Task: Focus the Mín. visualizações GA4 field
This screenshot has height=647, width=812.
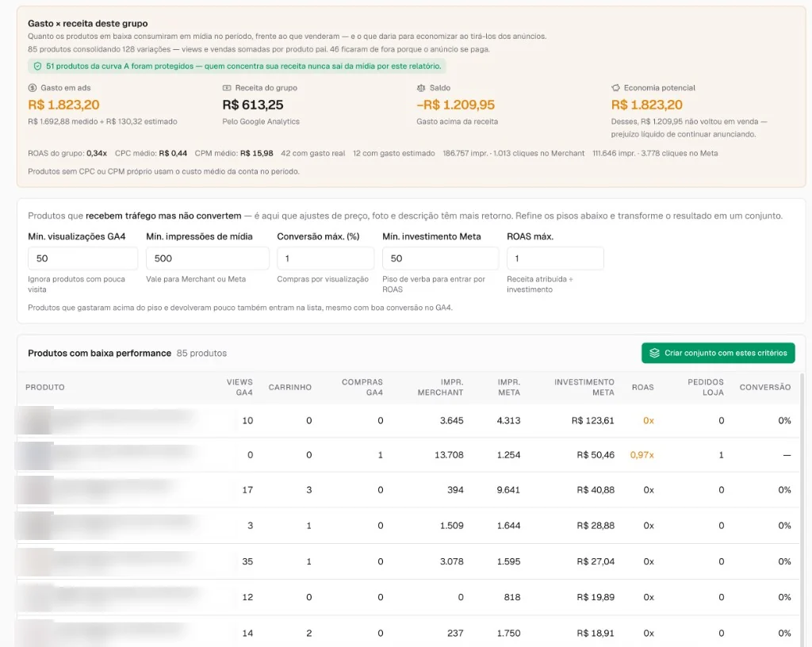Action: pos(82,258)
